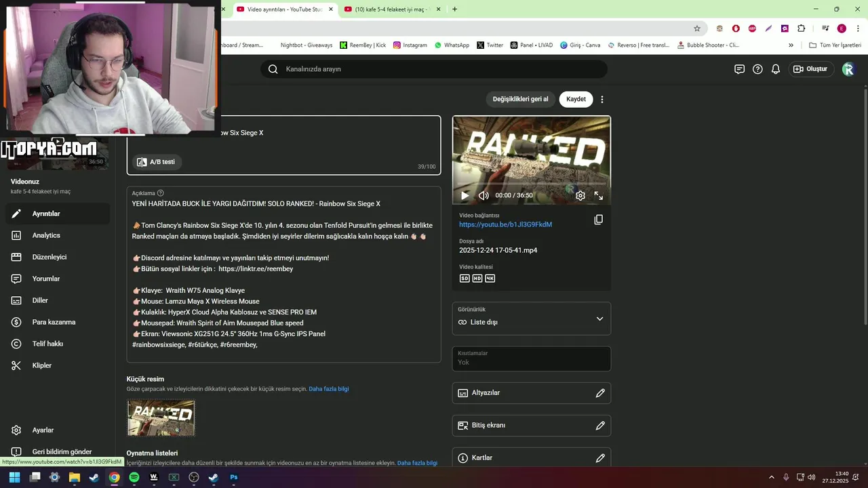Open notifications bell in header
The image size is (868, 488).
776,69
